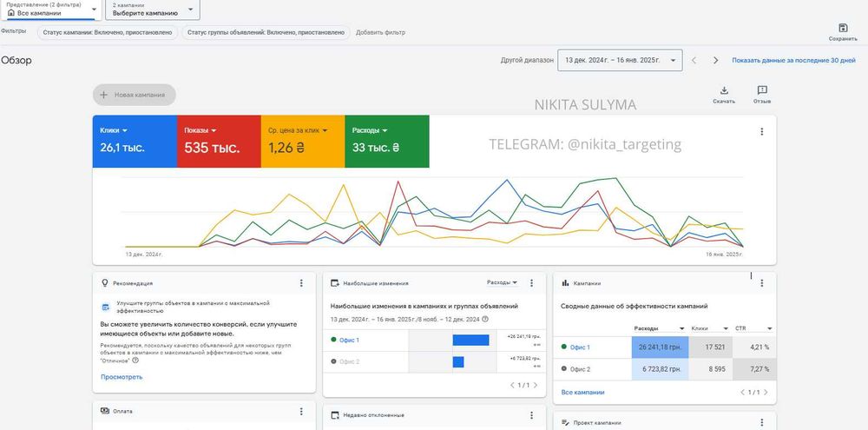The width and height of the screenshot is (868, 430).
Task: Click the Обзор page heading
Action: click(x=16, y=61)
